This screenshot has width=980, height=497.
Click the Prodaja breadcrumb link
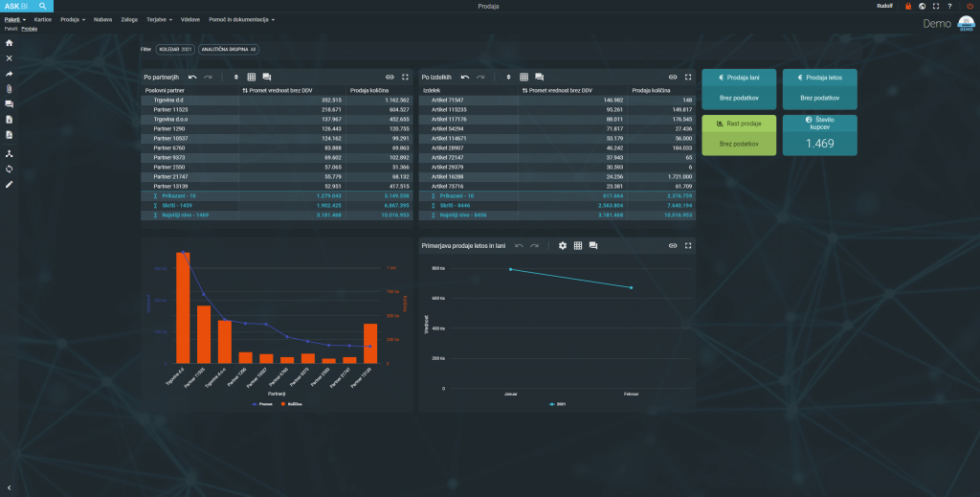pyautogui.click(x=30, y=29)
